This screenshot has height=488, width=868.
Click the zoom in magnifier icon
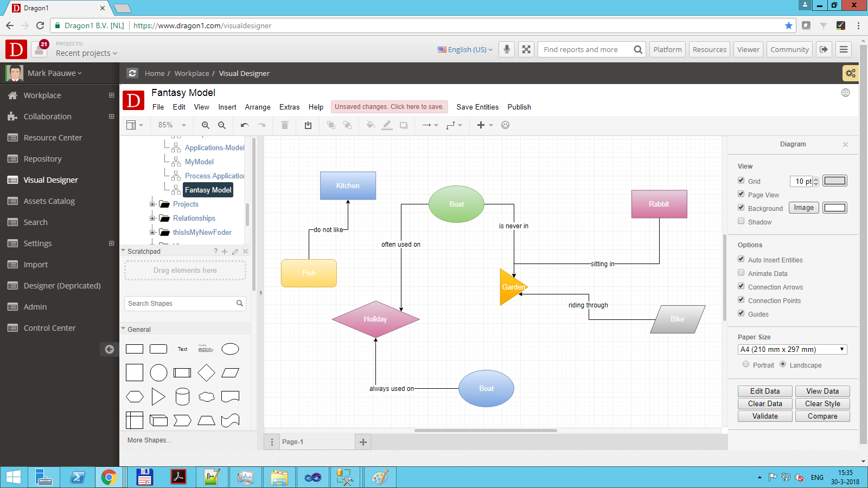click(x=205, y=125)
